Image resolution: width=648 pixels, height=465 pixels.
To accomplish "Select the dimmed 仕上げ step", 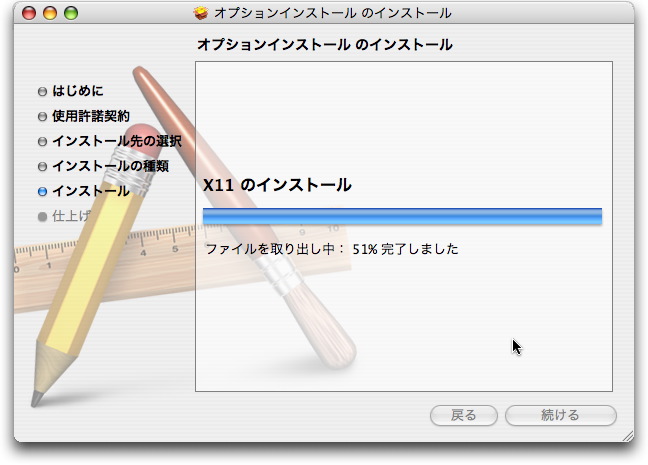I will click(x=71, y=216).
